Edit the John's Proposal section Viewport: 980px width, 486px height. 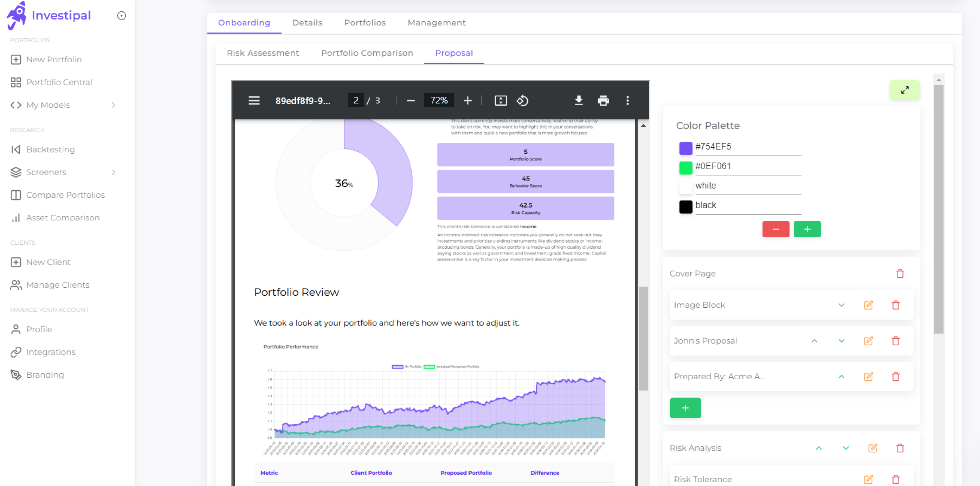pyautogui.click(x=869, y=341)
